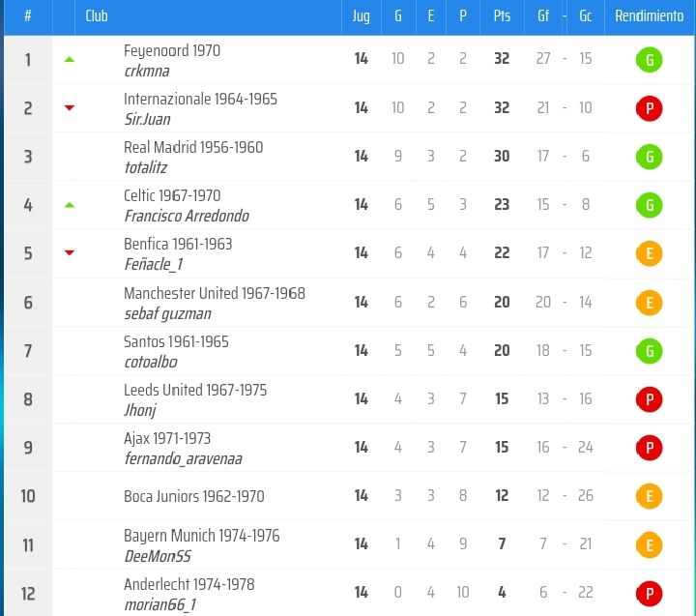Viewport: 696px width, 616px height.
Task: Click the green up arrow beside Feyenoord
Action: coord(70,59)
